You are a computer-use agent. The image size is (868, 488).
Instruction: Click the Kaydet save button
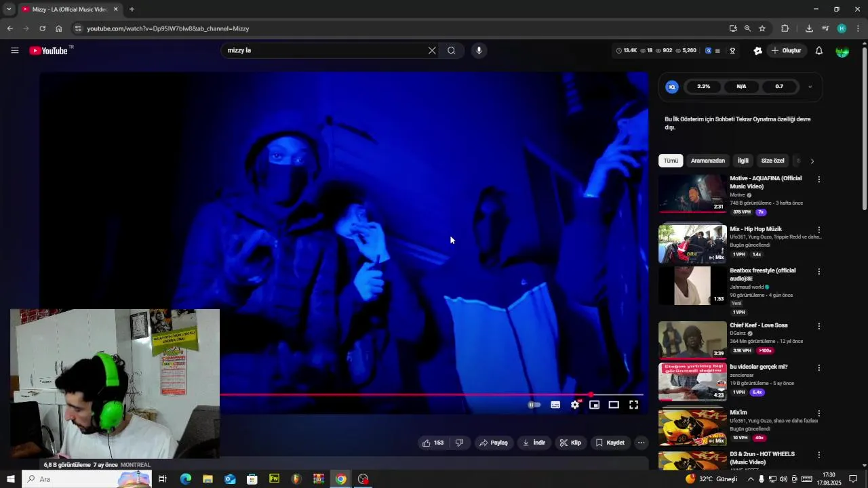click(x=610, y=443)
